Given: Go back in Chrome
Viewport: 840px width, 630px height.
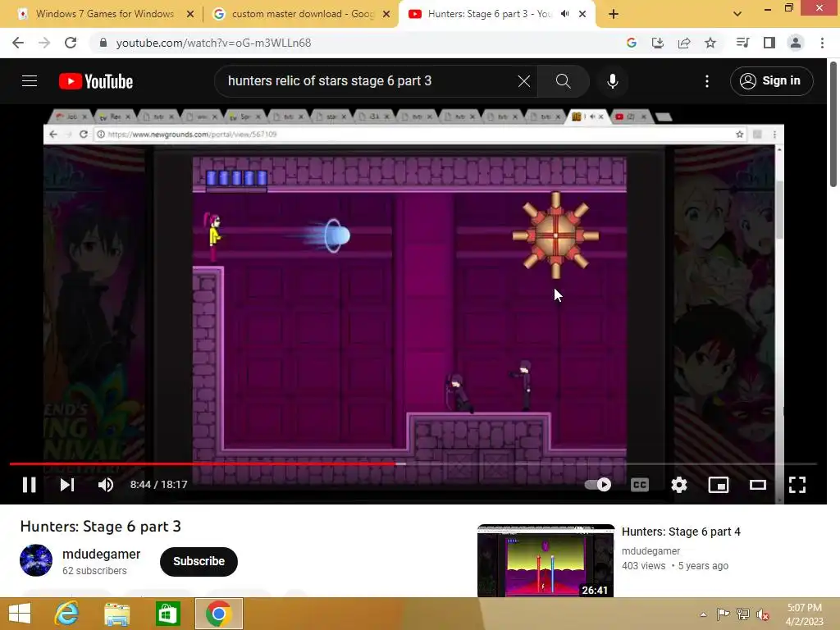Looking at the screenshot, I should (x=18, y=43).
